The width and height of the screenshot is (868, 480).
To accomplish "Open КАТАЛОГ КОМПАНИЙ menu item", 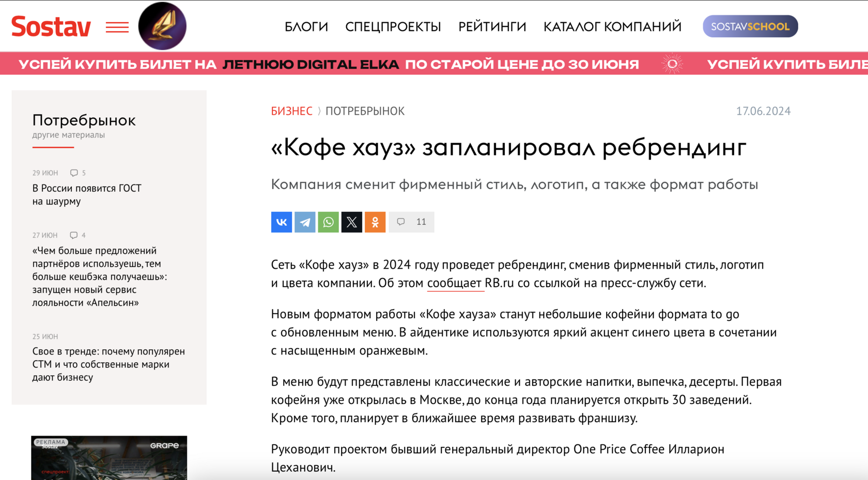I will pos(612,27).
